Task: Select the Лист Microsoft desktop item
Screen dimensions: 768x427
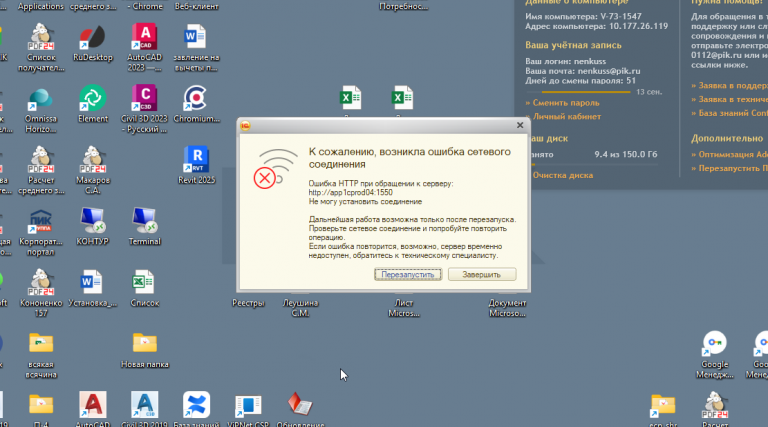Action: coord(404,308)
